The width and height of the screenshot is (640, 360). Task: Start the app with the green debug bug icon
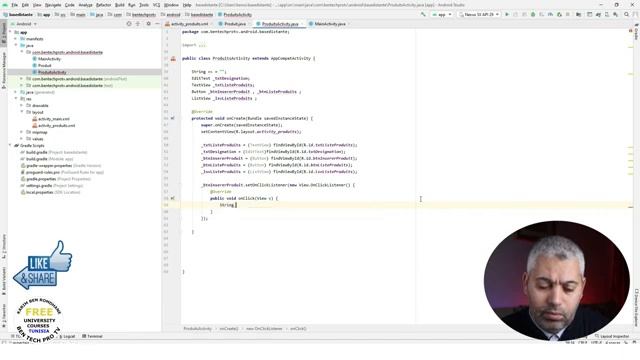click(x=533, y=14)
